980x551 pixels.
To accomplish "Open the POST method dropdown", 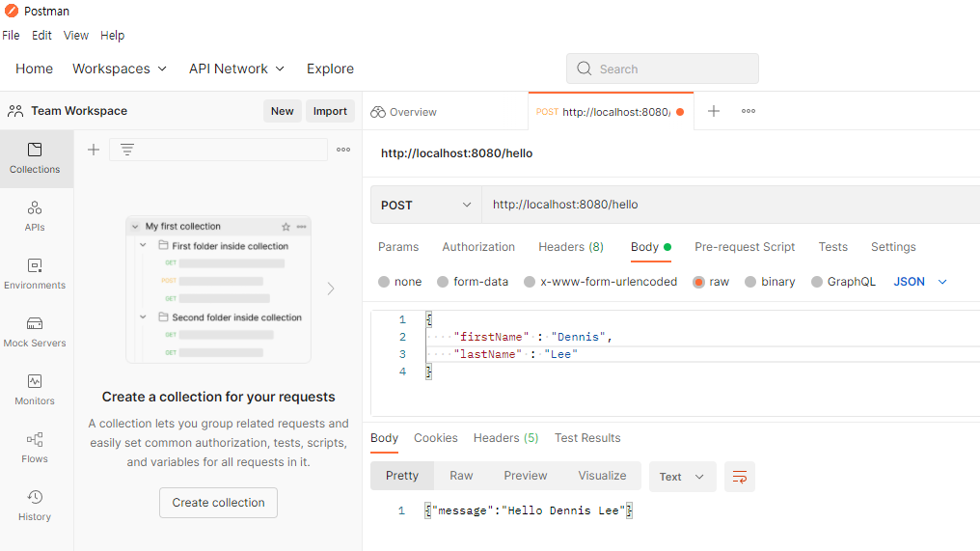I will pos(426,205).
